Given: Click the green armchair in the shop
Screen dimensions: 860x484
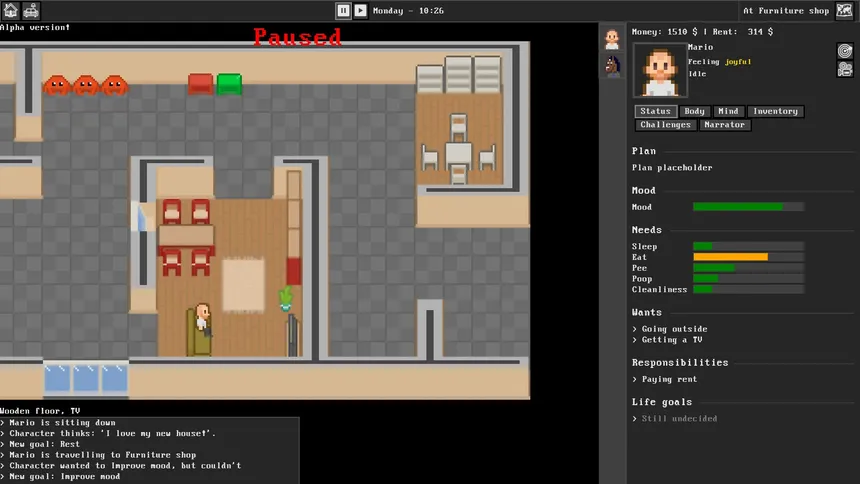Looking at the screenshot, I should click(x=229, y=84).
